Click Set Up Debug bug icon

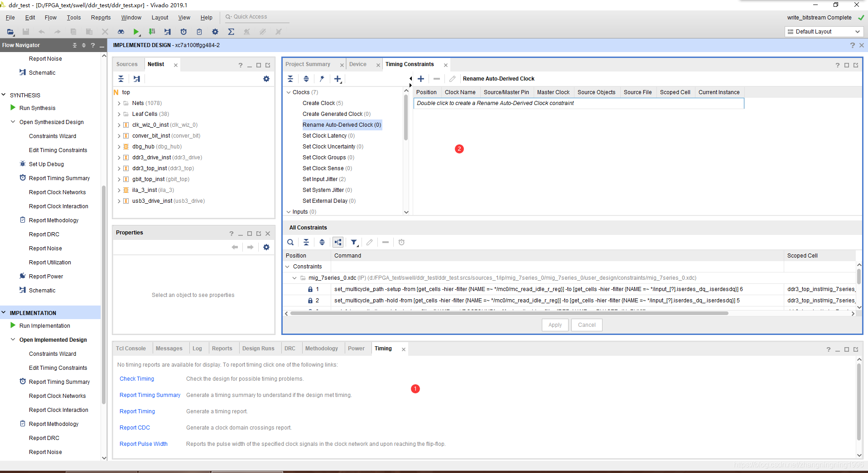(x=23, y=164)
